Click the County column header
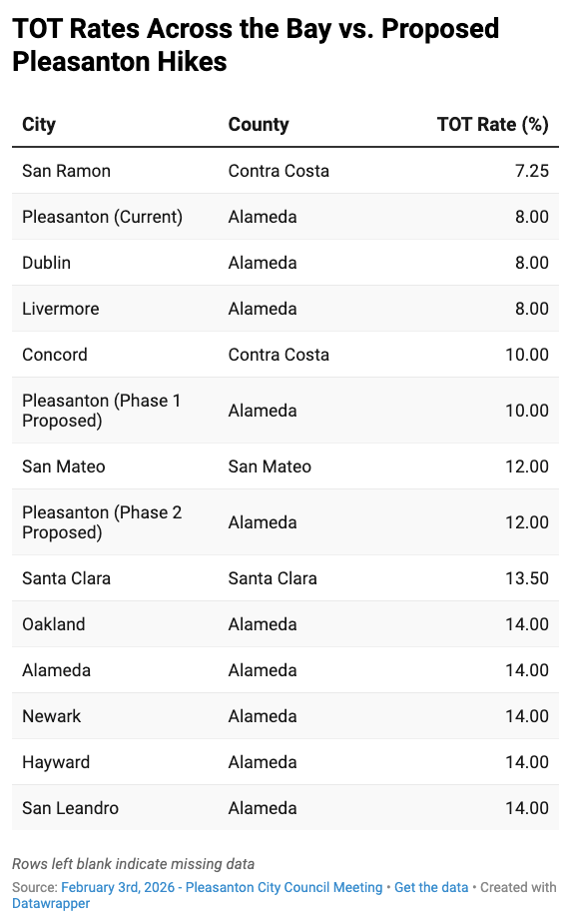 click(259, 124)
